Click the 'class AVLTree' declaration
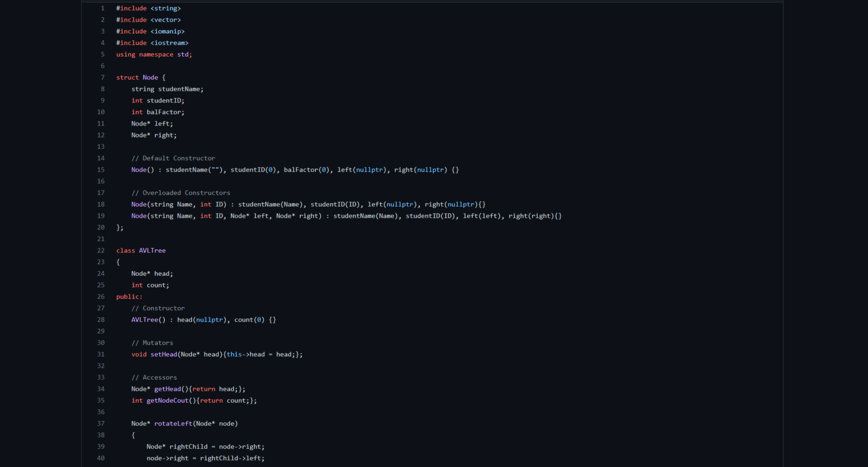868x467 pixels. click(140, 251)
